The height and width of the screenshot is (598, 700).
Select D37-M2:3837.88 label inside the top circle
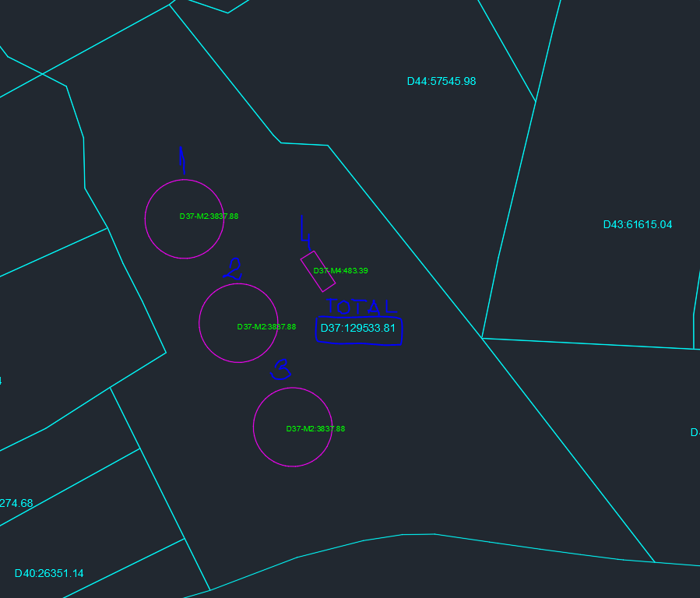click(x=209, y=216)
